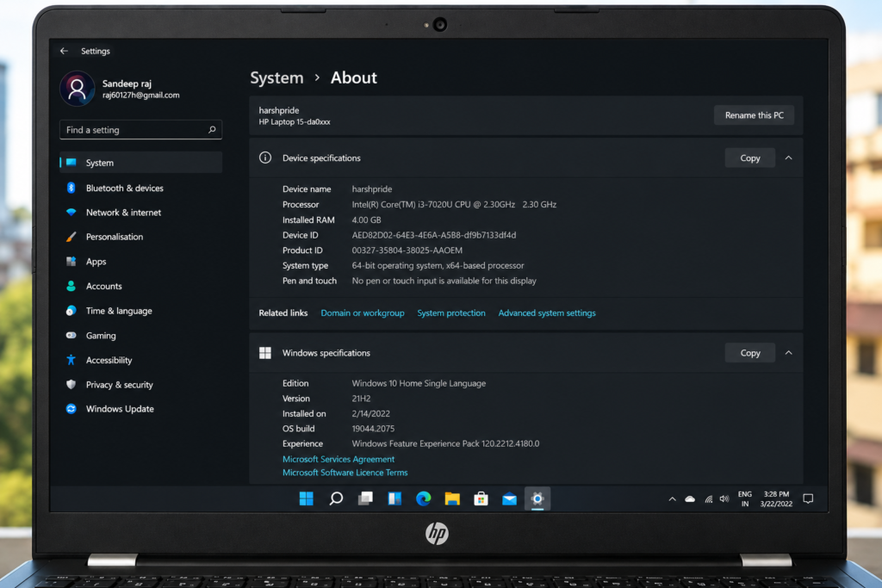Open Mail app from taskbar
The height and width of the screenshot is (588, 882).
[x=510, y=498]
